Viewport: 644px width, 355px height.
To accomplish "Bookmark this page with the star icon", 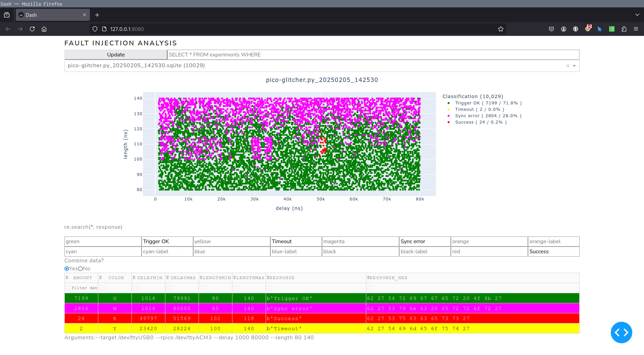I will tap(501, 29).
